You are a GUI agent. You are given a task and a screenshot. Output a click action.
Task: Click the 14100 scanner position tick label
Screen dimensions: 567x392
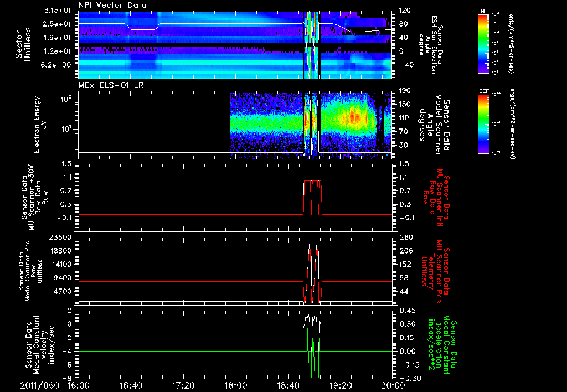(61, 264)
